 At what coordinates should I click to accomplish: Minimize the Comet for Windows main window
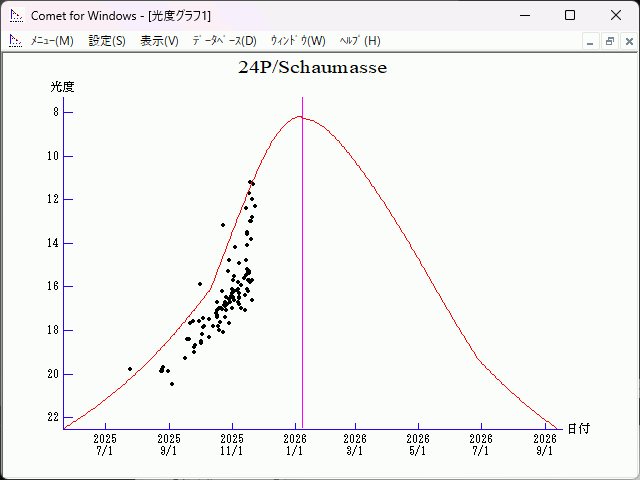click(523, 15)
